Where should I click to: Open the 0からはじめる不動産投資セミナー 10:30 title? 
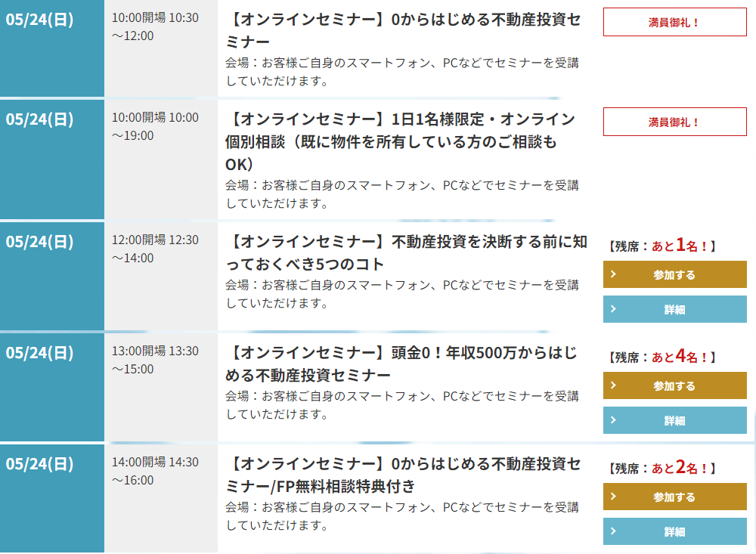point(403,30)
